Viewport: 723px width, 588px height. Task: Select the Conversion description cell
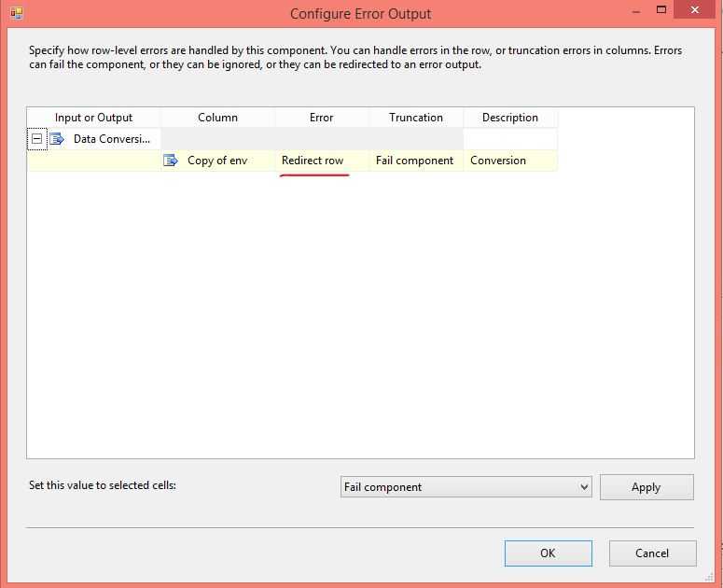(x=510, y=161)
